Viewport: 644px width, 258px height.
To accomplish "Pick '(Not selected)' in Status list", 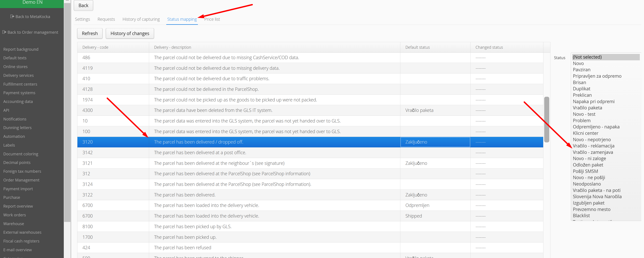I will (587, 57).
